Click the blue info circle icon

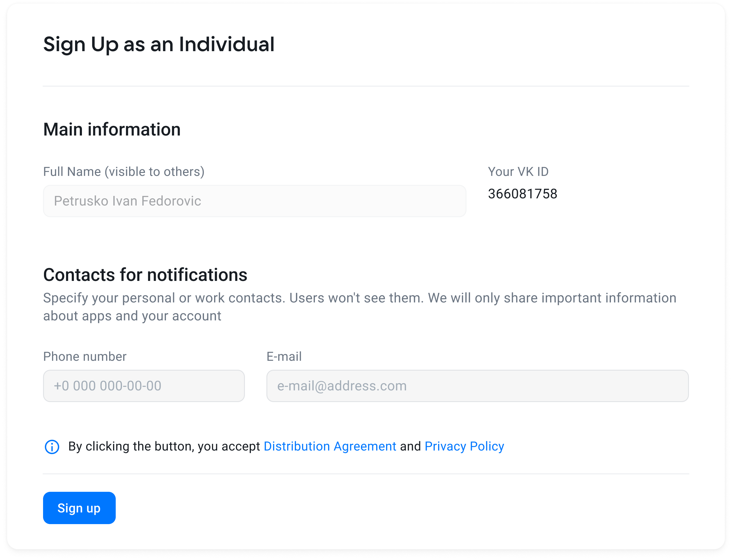click(x=52, y=447)
